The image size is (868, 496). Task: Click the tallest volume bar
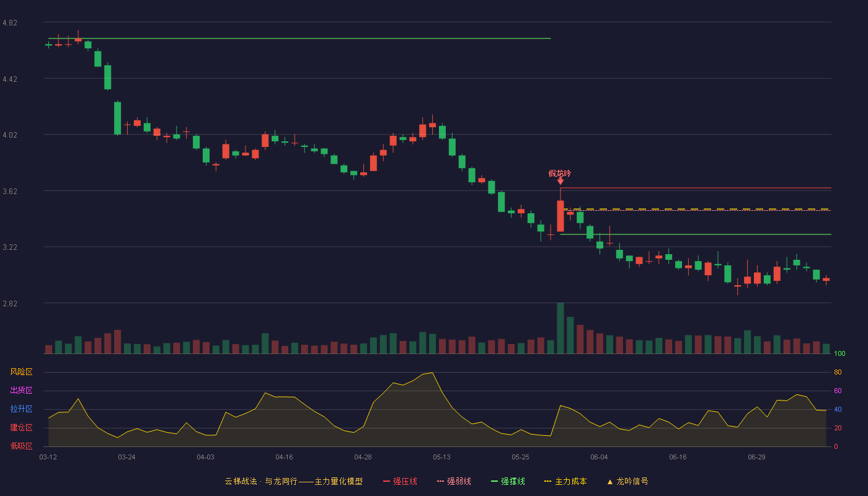coord(560,328)
